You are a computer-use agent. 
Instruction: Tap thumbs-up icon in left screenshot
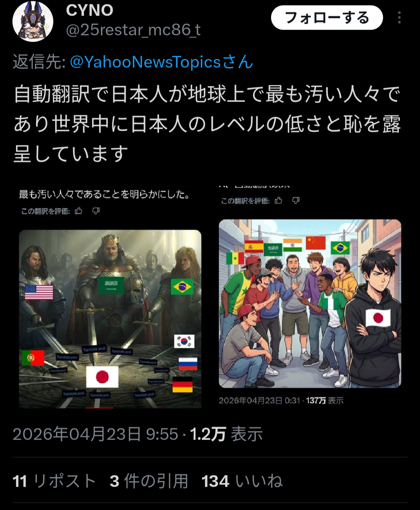[79, 211]
